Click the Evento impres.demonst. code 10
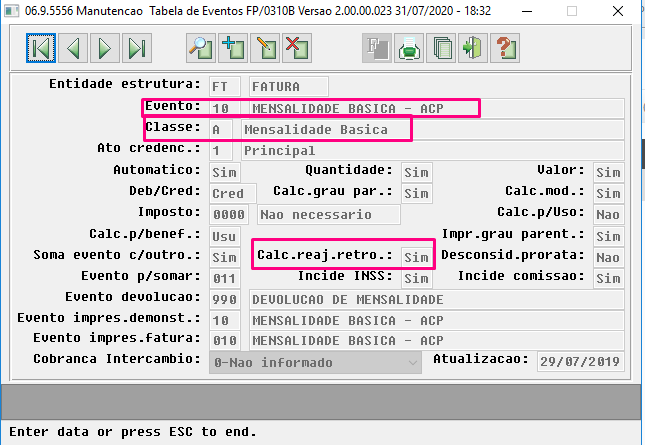Screen dimensions: 645x445 225,320
